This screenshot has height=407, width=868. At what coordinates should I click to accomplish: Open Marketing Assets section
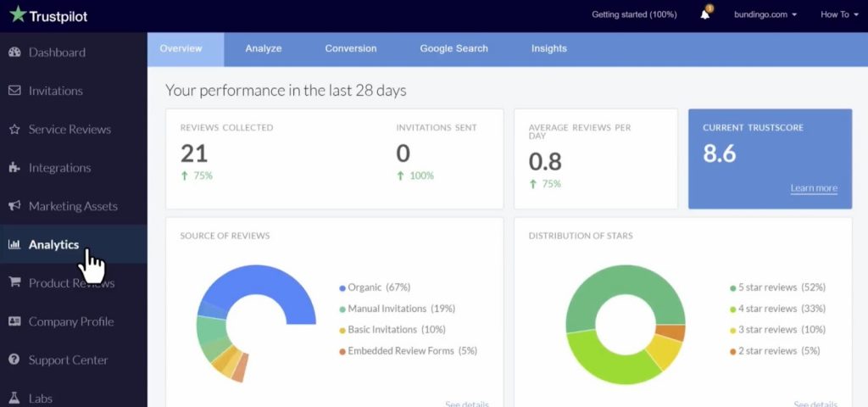coord(74,206)
